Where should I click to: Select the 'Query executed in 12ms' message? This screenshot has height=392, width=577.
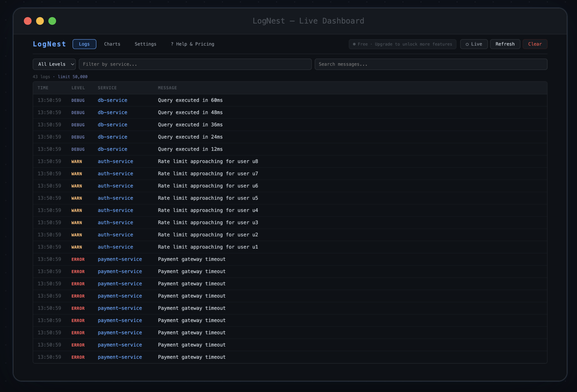pyautogui.click(x=190, y=149)
